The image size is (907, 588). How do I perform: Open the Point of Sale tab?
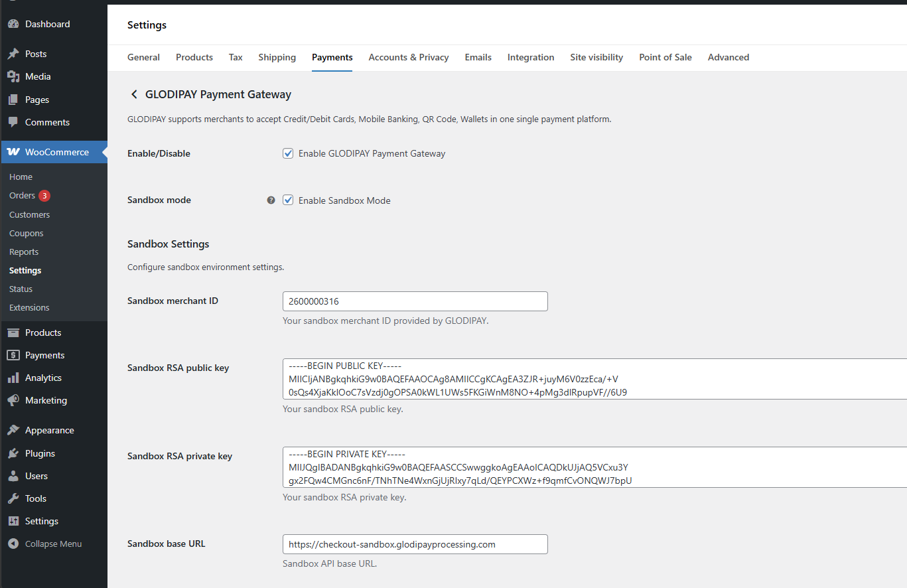tap(665, 57)
